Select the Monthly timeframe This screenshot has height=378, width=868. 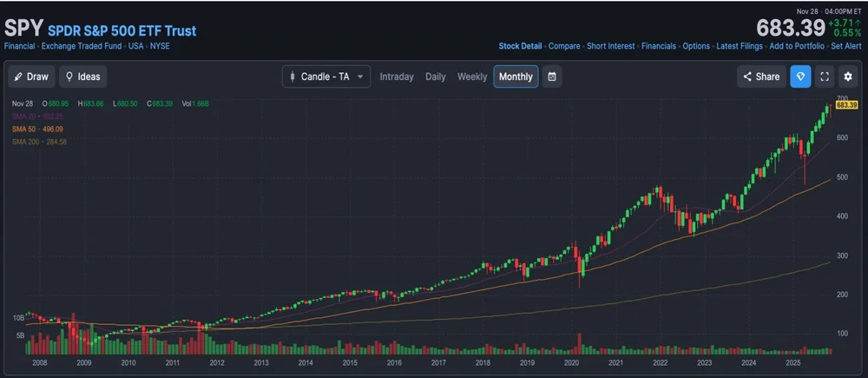coord(516,76)
